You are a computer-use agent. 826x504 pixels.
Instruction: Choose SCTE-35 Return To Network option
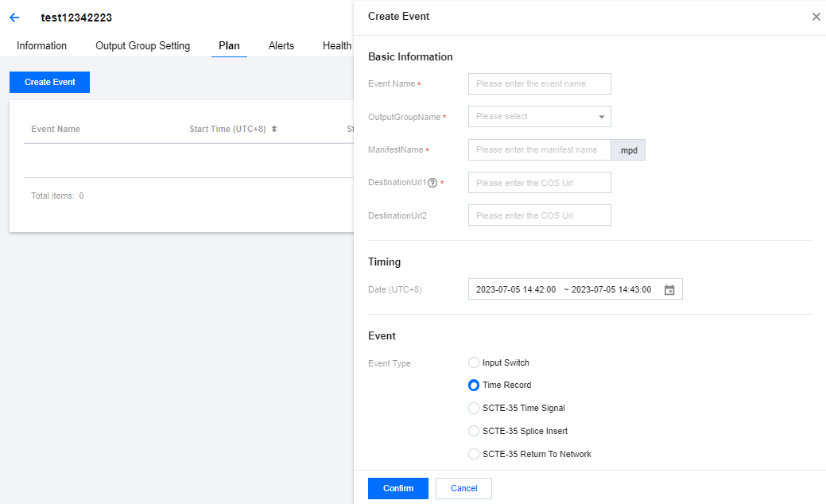(474, 454)
